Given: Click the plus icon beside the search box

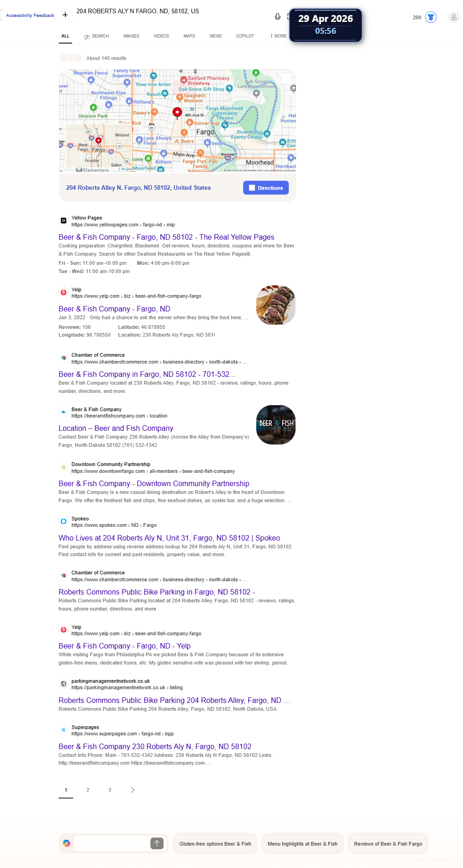Looking at the screenshot, I should (x=65, y=15).
